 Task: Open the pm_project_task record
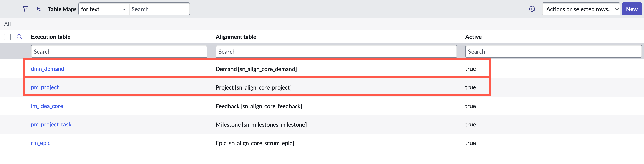pyautogui.click(x=51, y=125)
